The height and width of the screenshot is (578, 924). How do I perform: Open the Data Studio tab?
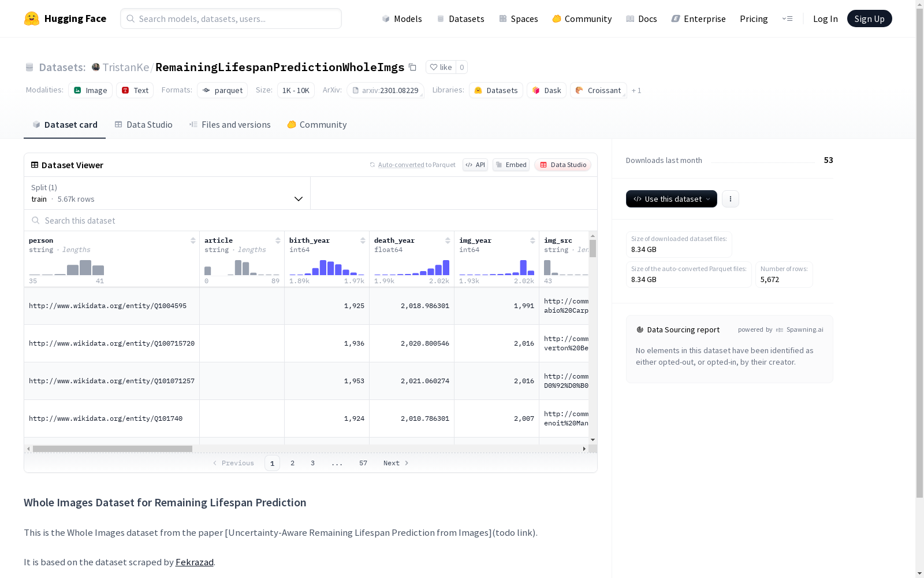[144, 125]
